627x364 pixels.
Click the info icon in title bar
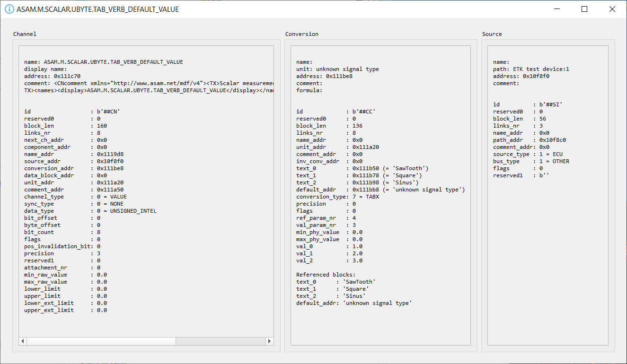tap(9, 9)
